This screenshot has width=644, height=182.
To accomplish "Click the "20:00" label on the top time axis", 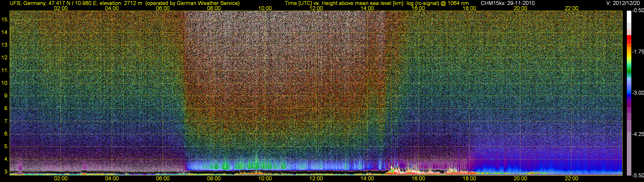I will click(521, 8).
